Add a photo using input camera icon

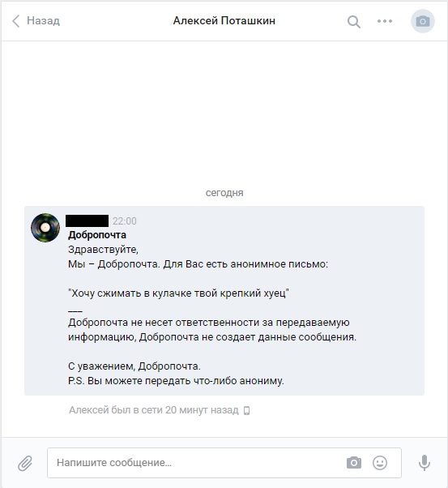pos(354,463)
